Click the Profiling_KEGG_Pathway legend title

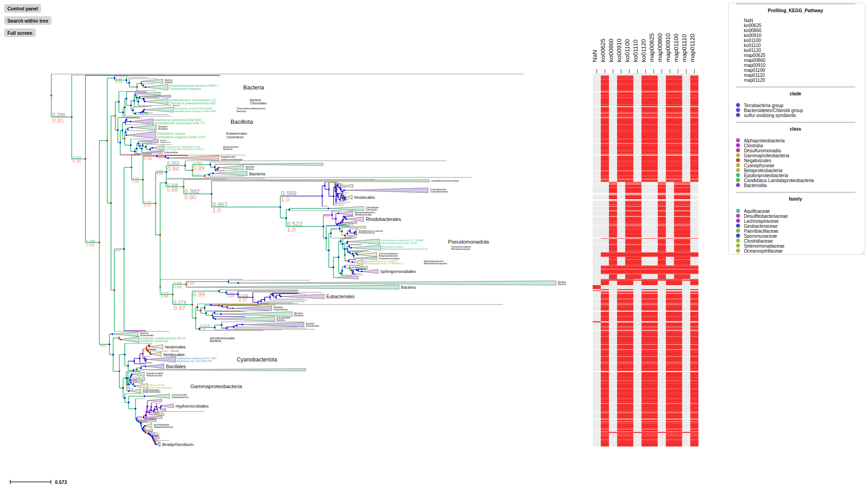pyautogui.click(x=795, y=10)
